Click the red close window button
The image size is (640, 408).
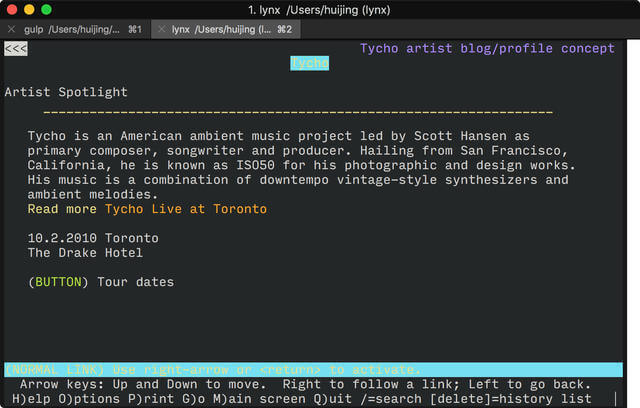pos(12,9)
